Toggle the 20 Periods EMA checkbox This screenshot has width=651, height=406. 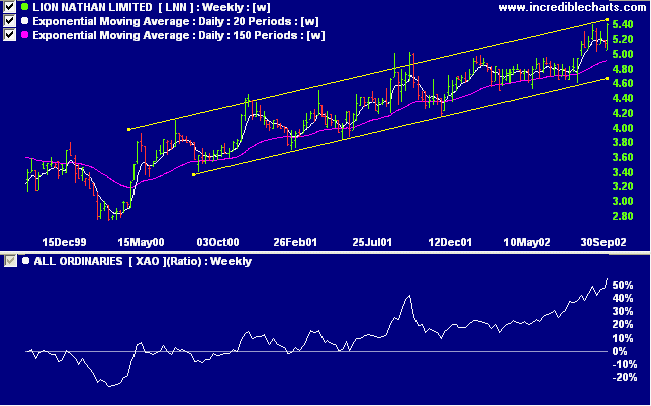click(x=10, y=21)
